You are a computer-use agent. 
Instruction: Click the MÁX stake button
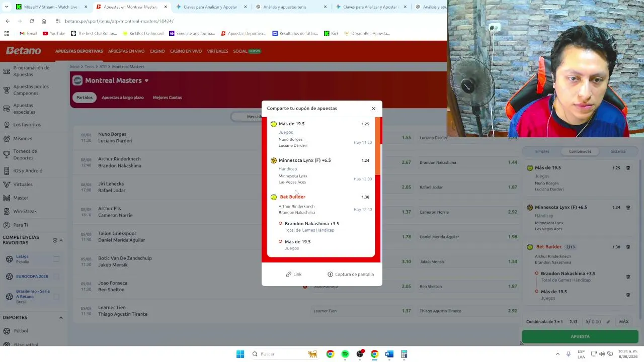pos(624,322)
